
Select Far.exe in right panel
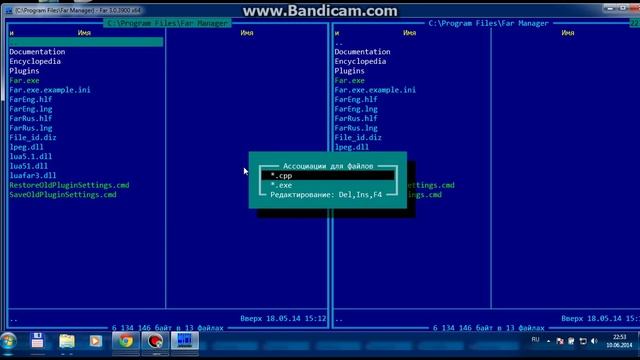tap(350, 80)
